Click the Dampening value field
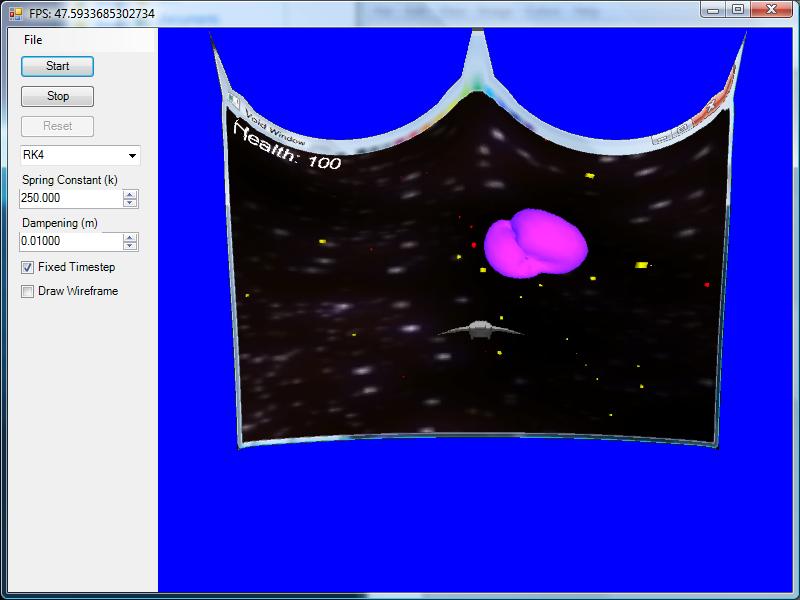Screen dimensions: 800x600 click(70, 241)
